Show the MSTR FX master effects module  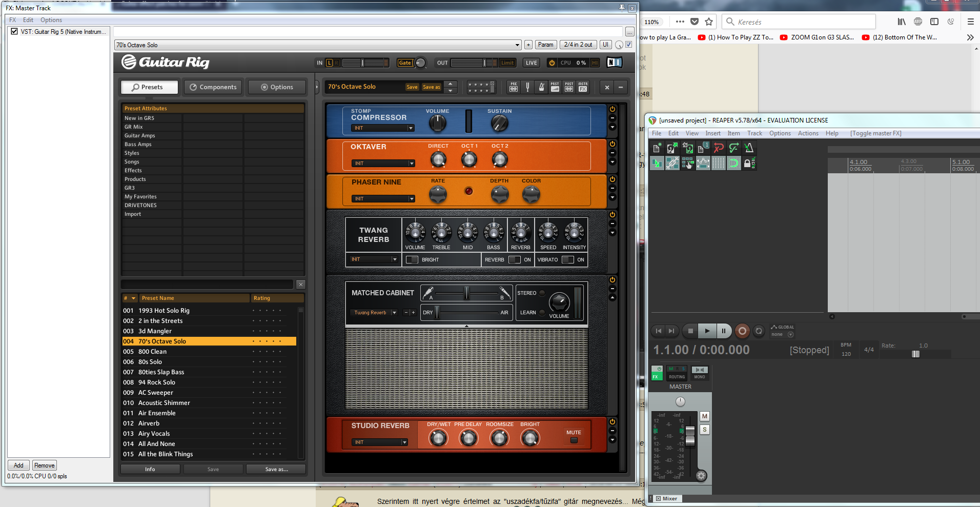[x=583, y=87]
